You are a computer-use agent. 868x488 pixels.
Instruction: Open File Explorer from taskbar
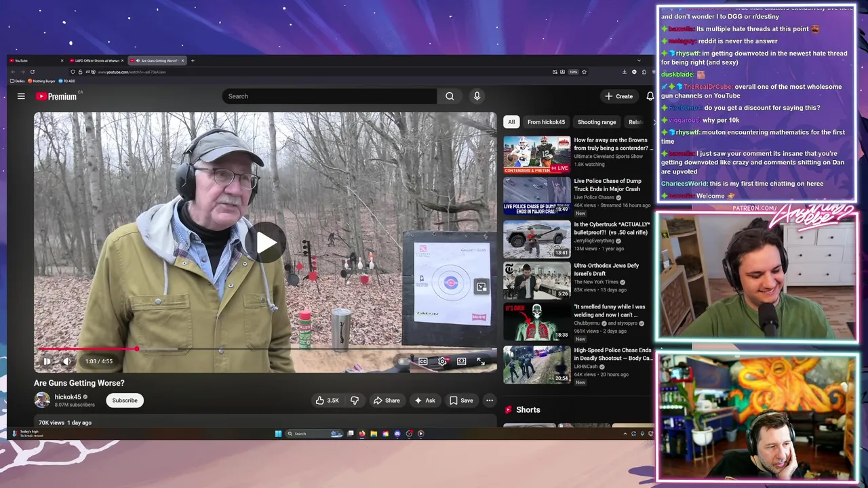tap(374, 434)
